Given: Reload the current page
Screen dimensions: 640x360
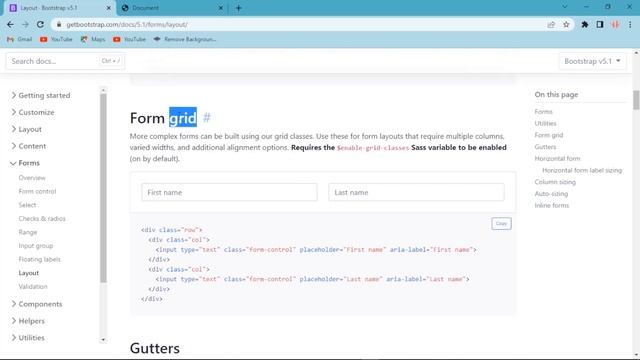Looking at the screenshot, I should [x=40, y=24].
